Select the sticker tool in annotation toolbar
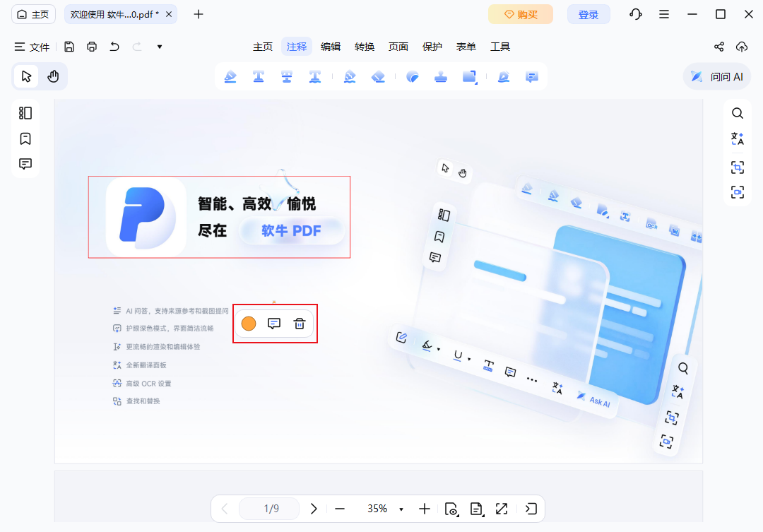 [x=412, y=76]
